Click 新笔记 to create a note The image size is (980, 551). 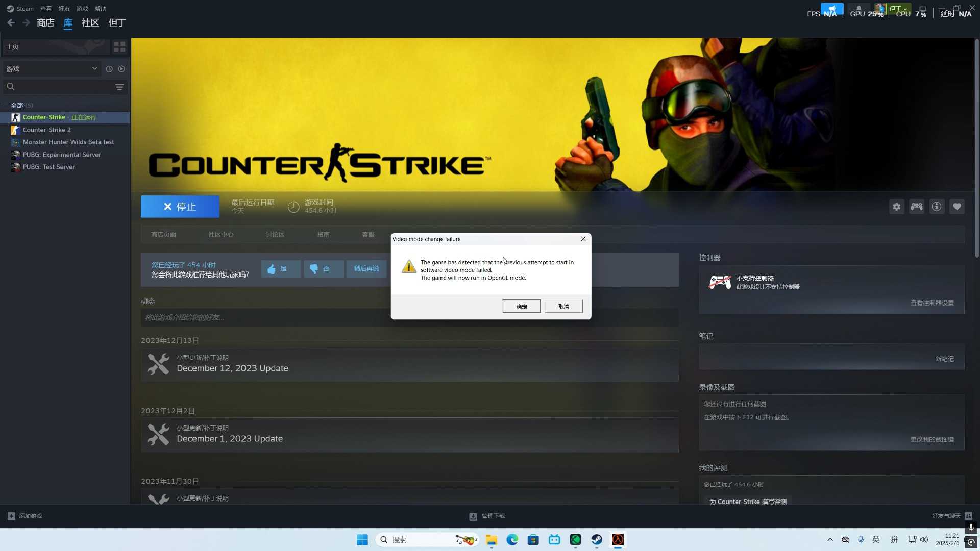[945, 359]
